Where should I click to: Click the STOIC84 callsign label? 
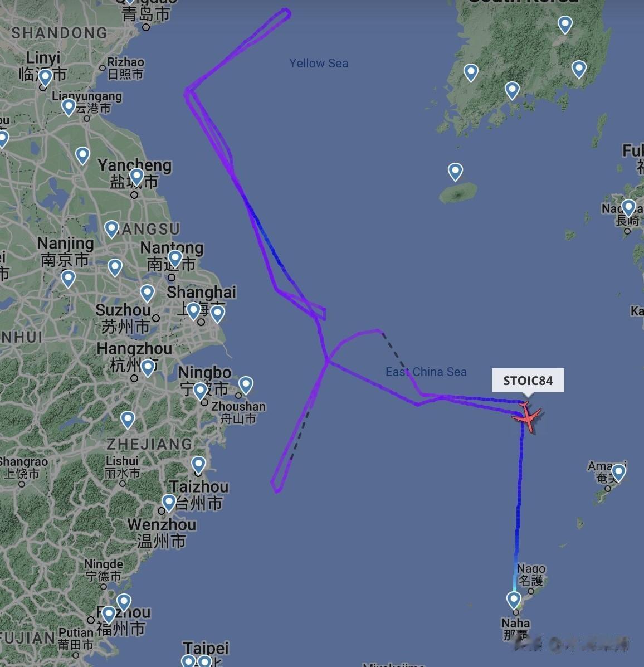[528, 380]
